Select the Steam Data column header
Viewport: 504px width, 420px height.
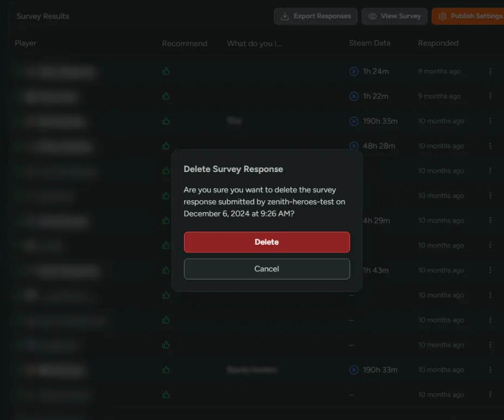point(369,43)
